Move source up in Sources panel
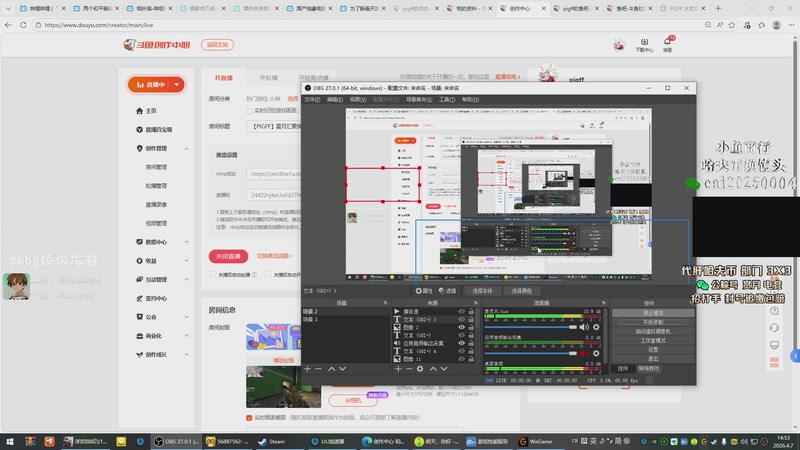The image size is (800, 450). (433, 369)
